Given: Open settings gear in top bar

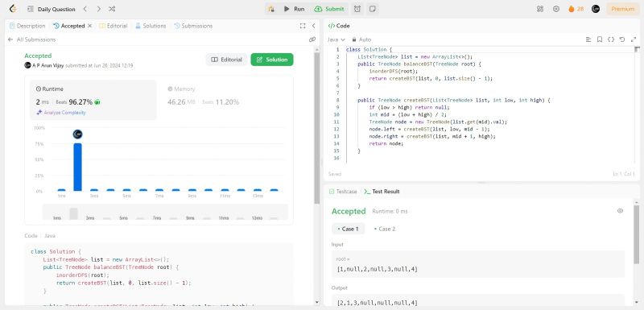Looking at the screenshot, I should click(x=556, y=9).
